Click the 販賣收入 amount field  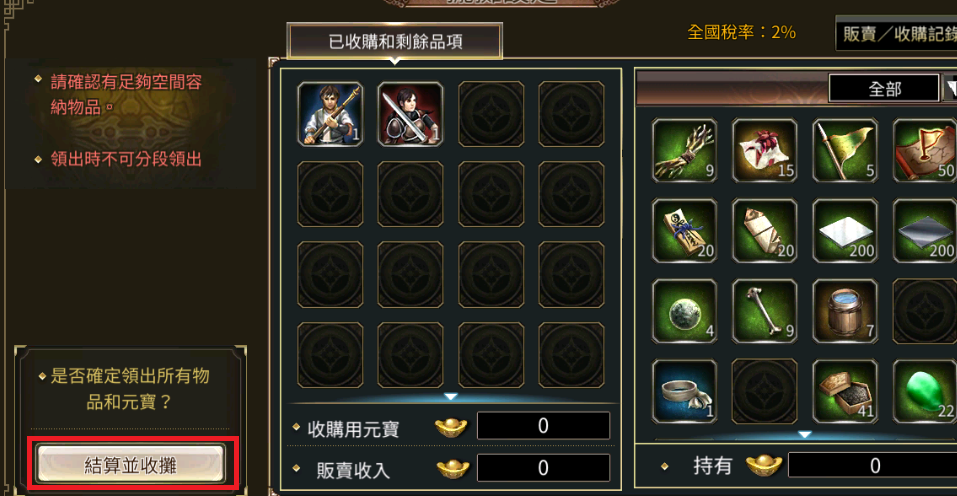click(543, 468)
